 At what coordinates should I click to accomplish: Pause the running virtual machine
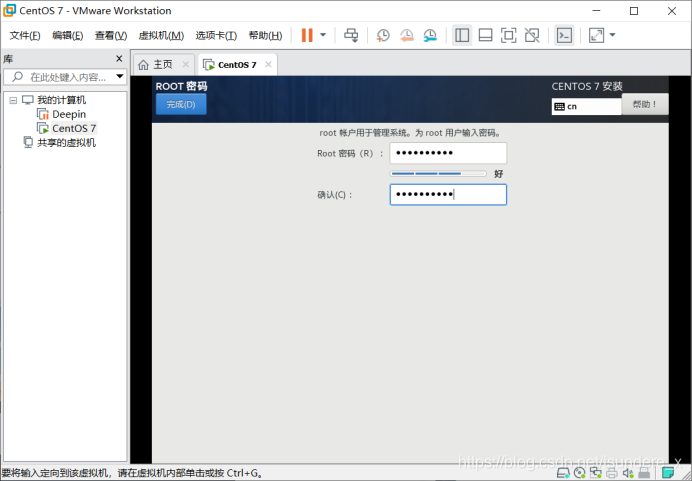pyautogui.click(x=307, y=35)
